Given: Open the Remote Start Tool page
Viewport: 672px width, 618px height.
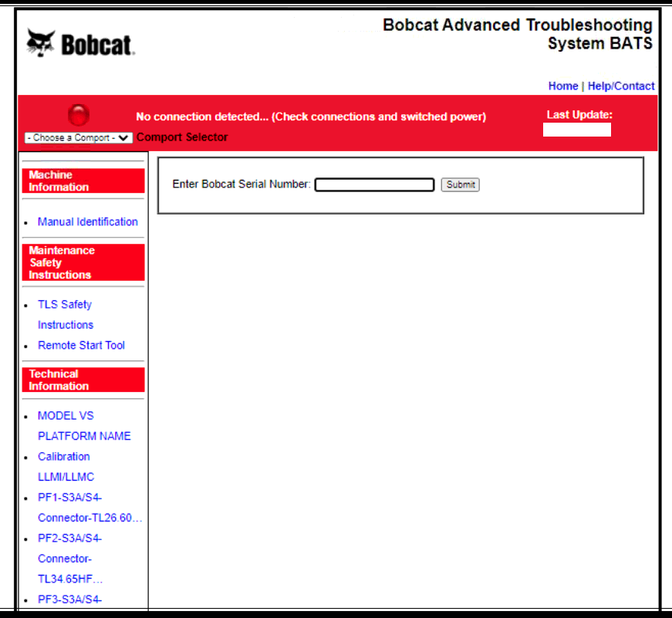Looking at the screenshot, I should (81, 345).
